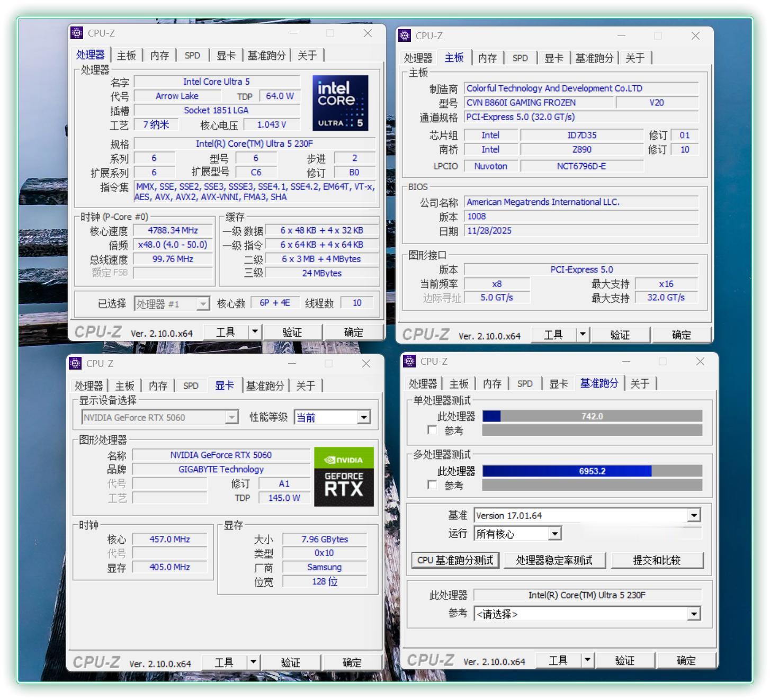Click the manufacturer Colorful Technology And Development Co.LTD
The width and height of the screenshot is (770, 700).
point(581,88)
